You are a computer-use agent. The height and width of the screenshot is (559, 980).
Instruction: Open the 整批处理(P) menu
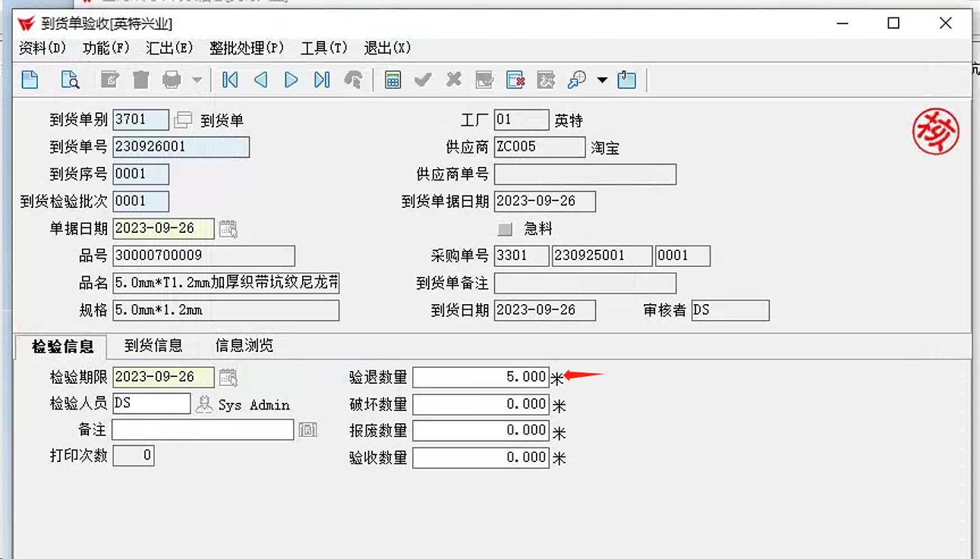[x=247, y=48]
